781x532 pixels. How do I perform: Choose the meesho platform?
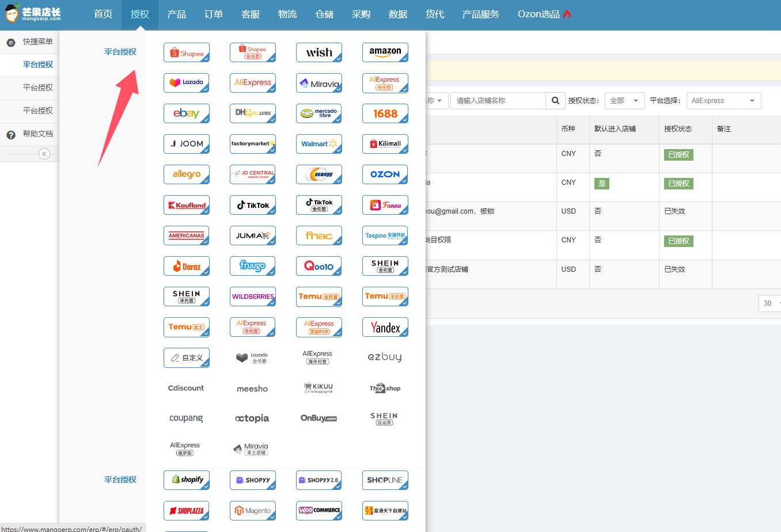pyautogui.click(x=253, y=389)
